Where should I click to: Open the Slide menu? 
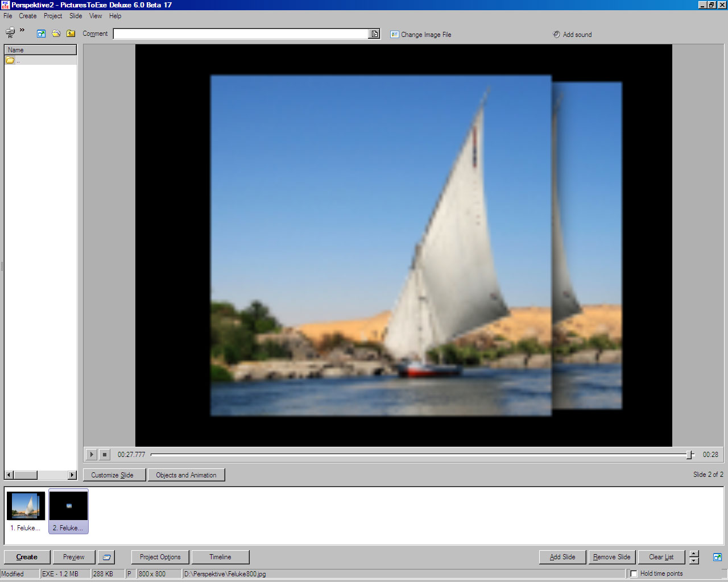coord(76,16)
